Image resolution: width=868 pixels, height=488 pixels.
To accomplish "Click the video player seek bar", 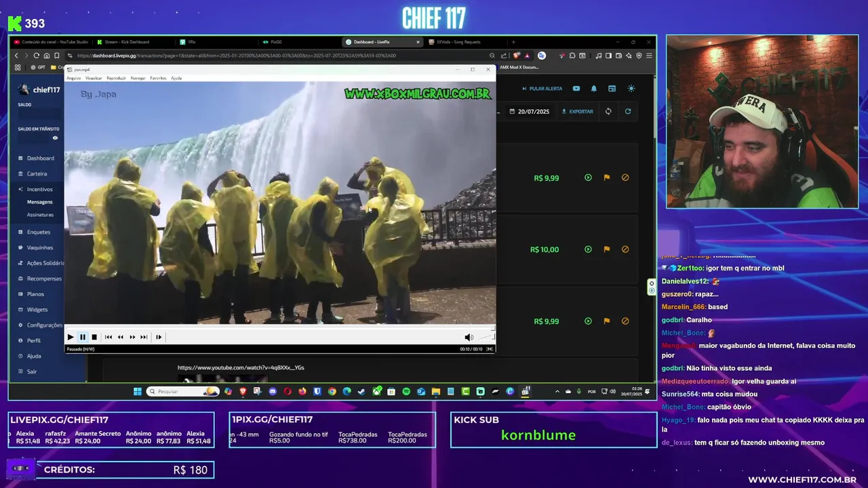I will tap(280, 328).
